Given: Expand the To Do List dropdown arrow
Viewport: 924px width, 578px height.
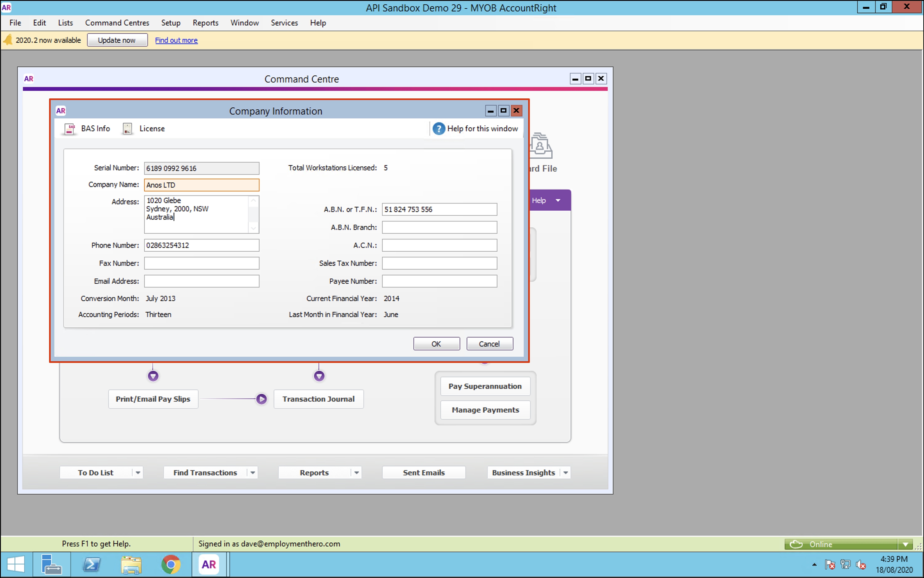Looking at the screenshot, I should pos(138,473).
